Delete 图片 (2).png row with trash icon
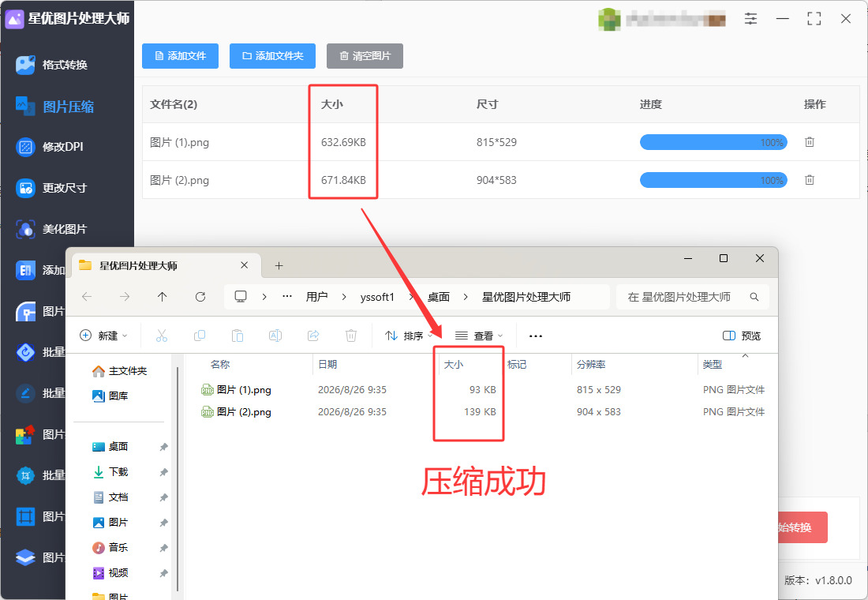 (x=810, y=180)
